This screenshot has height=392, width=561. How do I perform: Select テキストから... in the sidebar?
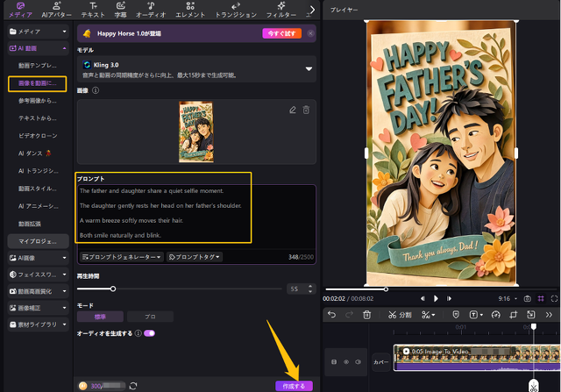(x=38, y=118)
